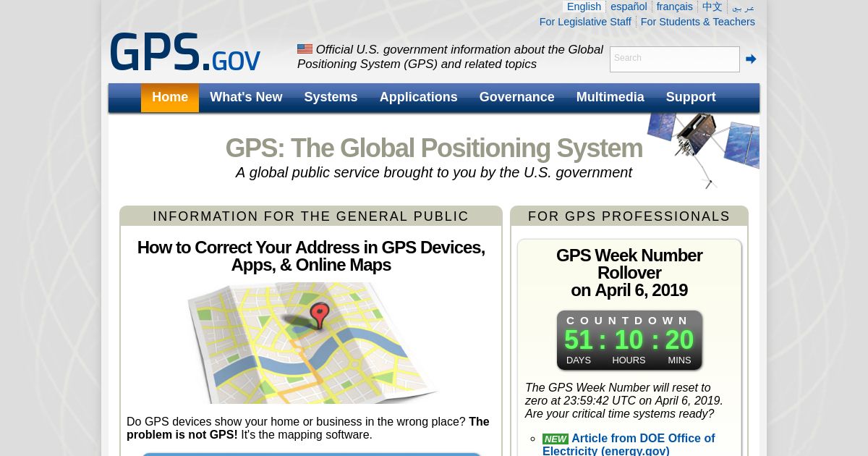The width and height of the screenshot is (868, 456).
Task: Switch language to español
Action: [x=629, y=7]
